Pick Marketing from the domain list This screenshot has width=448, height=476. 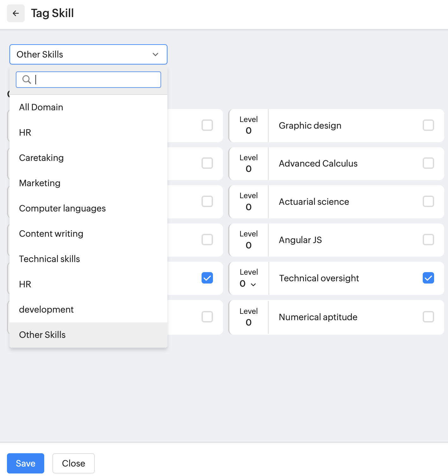[40, 183]
